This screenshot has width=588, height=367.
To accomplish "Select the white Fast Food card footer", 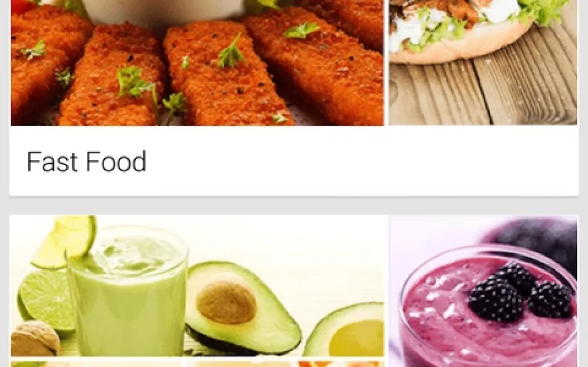I will [294, 160].
